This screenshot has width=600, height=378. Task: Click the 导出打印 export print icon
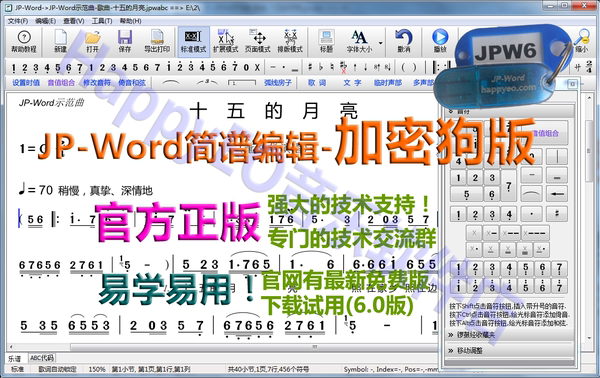[157, 41]
